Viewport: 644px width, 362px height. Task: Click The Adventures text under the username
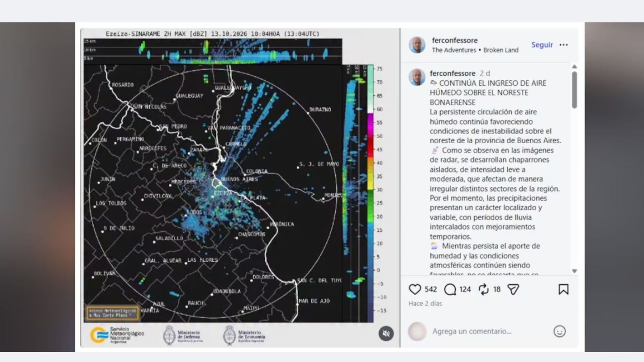click(x=454, y=50)
